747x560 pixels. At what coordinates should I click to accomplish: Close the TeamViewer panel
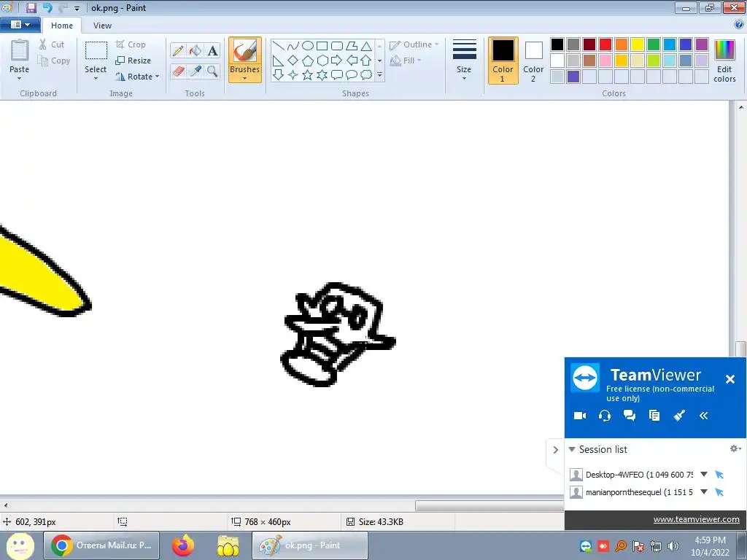(x=729, y=379)
